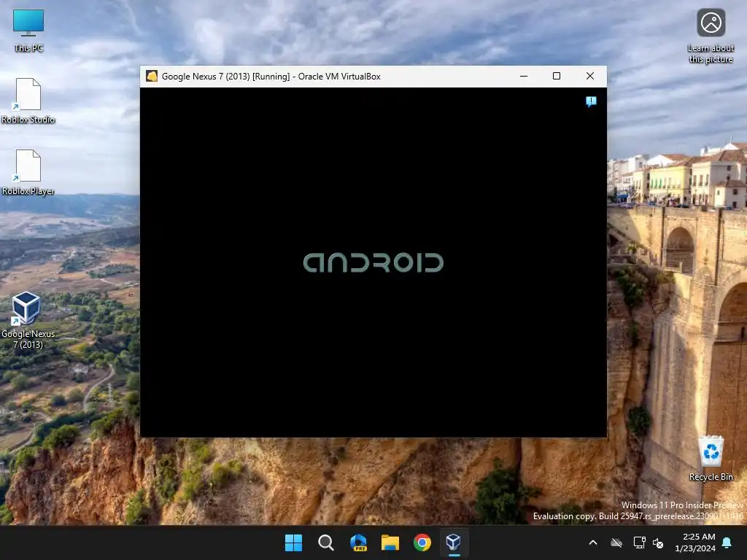The height and width of the screenshot is (560, 747).
Task: Open File Explorer from the taskbar
Action: (390, 542)
